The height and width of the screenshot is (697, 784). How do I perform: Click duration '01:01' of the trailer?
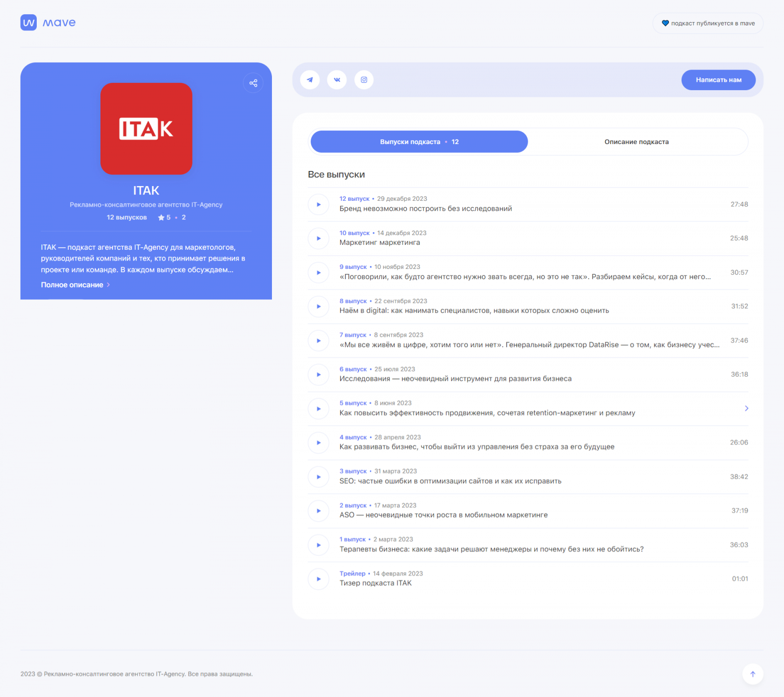[740, 579]
